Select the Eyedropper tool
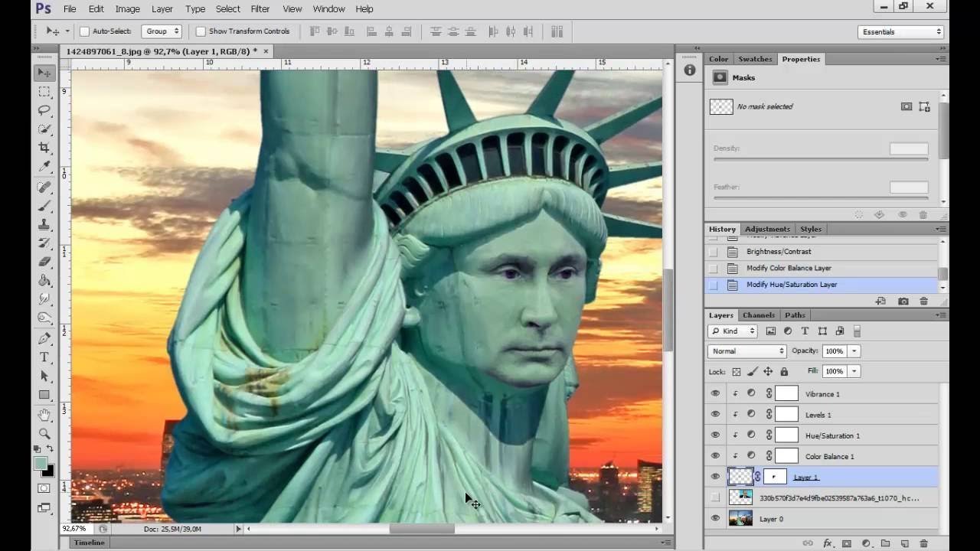 point(44,167)
